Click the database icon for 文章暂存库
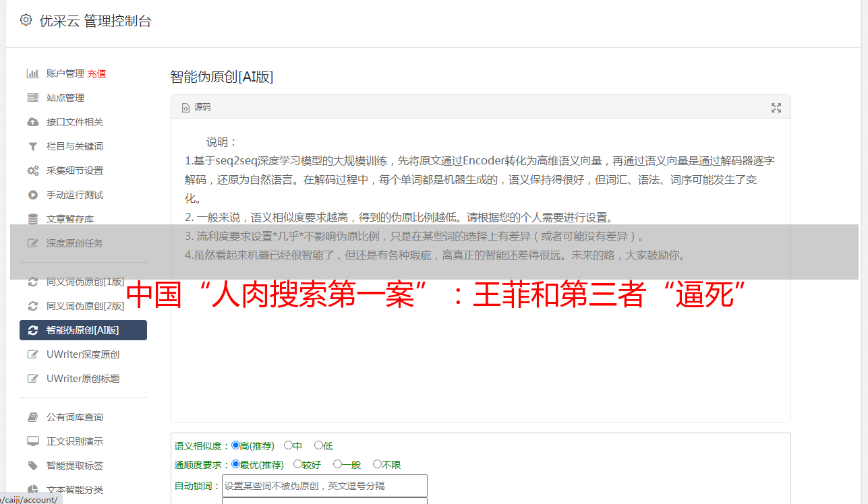Screen dimensions: 868x504 [32, 219]
